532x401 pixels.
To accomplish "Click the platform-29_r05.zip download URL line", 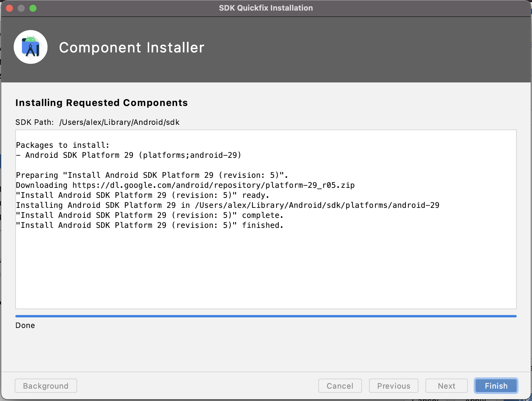I will [185, 185].
